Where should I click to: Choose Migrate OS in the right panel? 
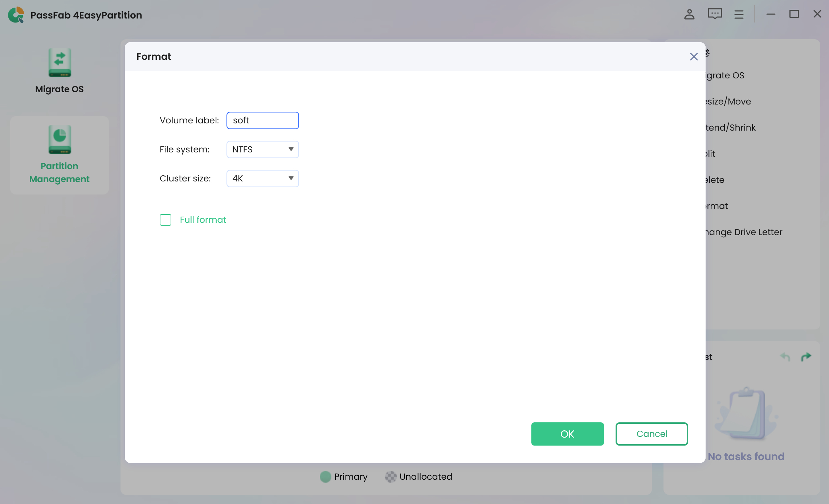[724, 75]
